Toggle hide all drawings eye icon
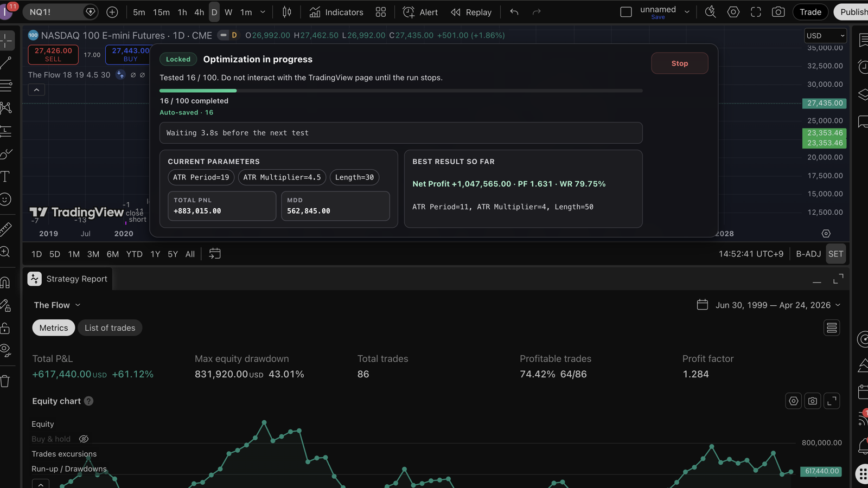The image size is (868, 488). click(5, 351)
